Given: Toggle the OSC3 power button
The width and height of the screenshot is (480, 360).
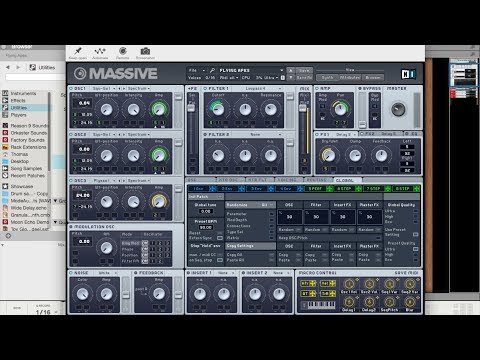Looking at the screenshot, I should coord(71,180).
